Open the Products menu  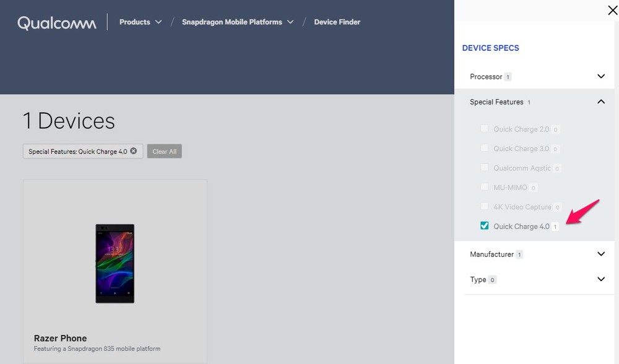(140, 22)
